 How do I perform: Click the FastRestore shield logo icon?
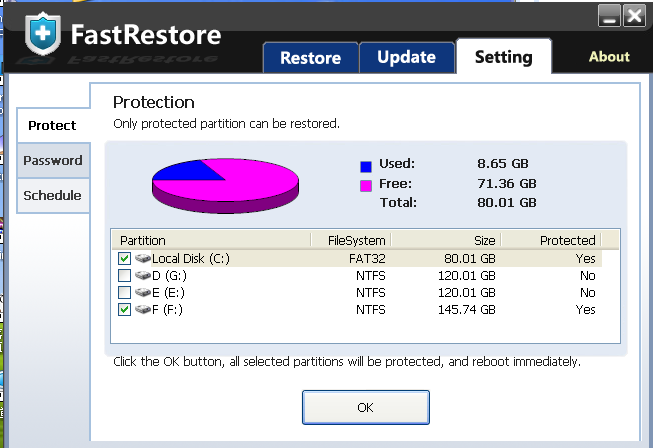pos(39,35)
